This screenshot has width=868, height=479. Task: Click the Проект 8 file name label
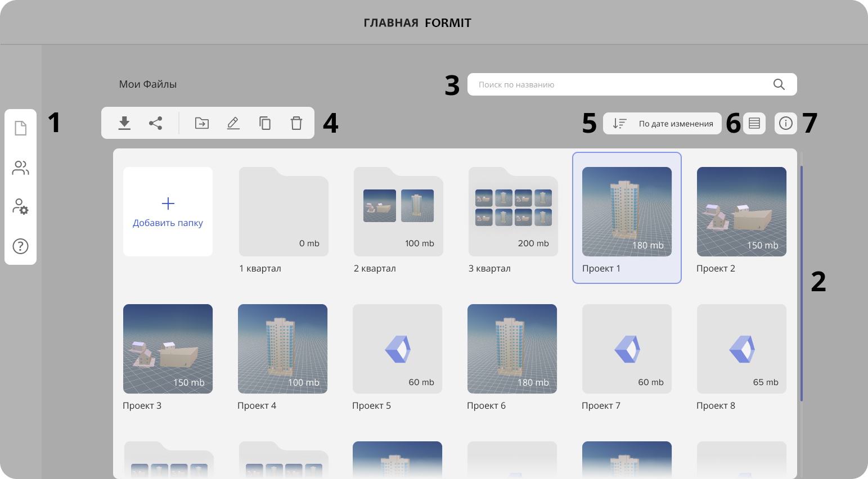click(x=716, y=406)
